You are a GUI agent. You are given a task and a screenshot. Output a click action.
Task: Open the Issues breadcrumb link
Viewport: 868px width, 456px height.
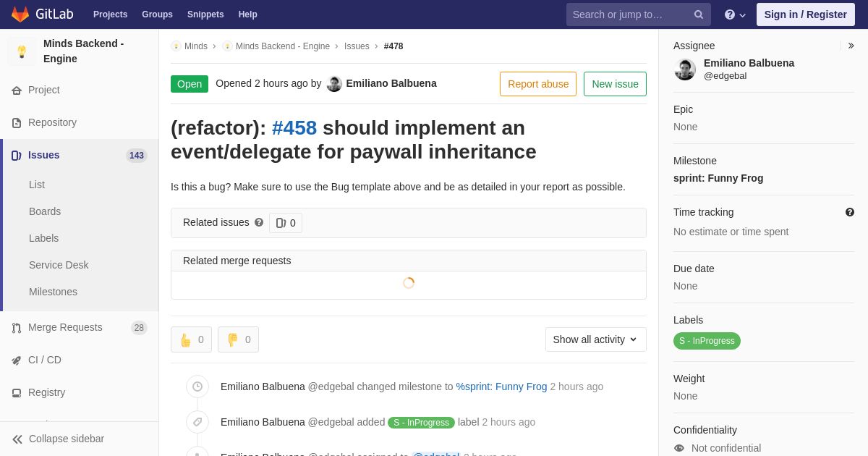point(357,46)
